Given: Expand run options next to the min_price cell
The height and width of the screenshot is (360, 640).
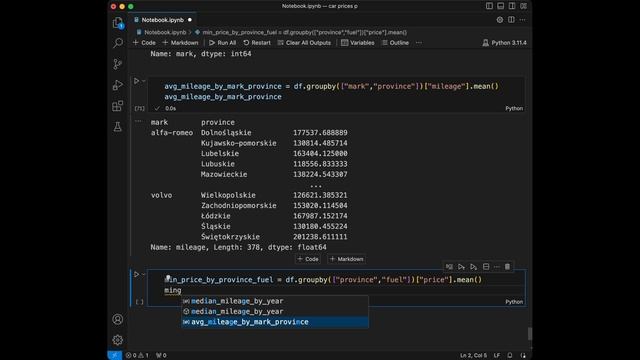Looking at the screenshot, I should pos(143,274).
